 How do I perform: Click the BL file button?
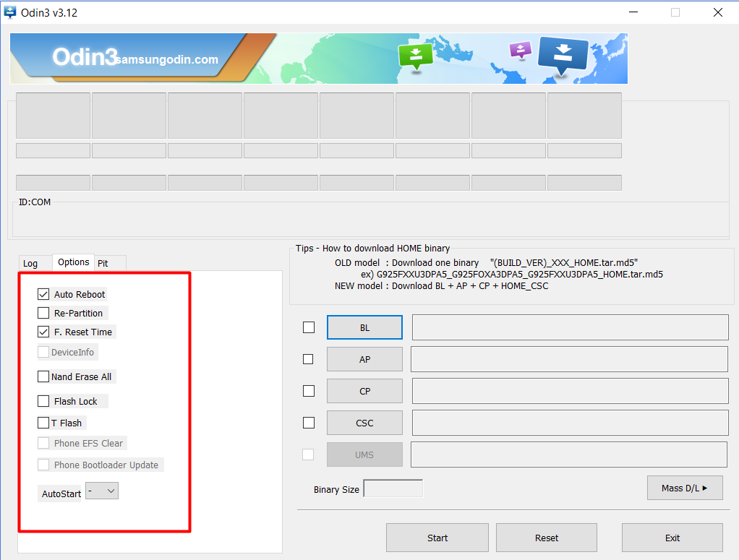tap(364, 327)
